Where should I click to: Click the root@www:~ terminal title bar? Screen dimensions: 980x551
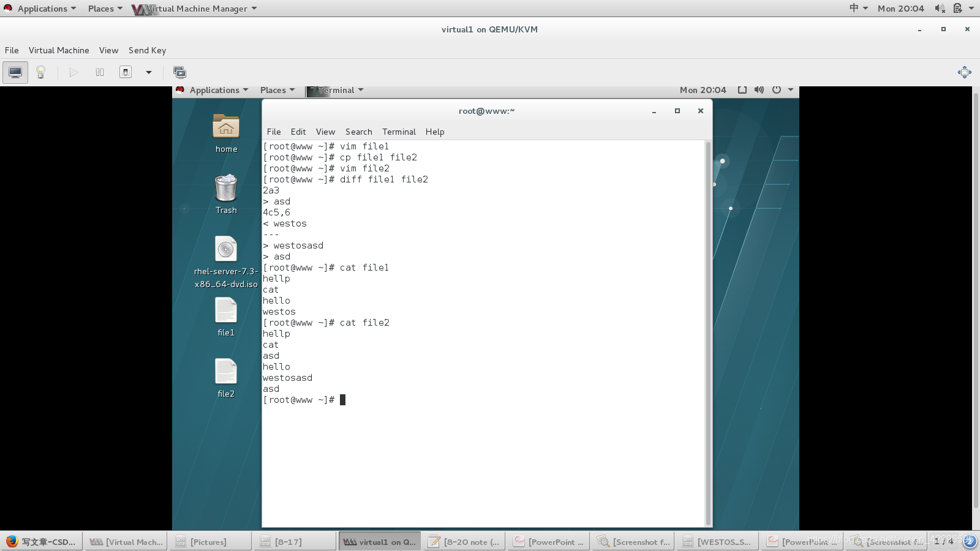pyautogui.click(x=487, y=111)
